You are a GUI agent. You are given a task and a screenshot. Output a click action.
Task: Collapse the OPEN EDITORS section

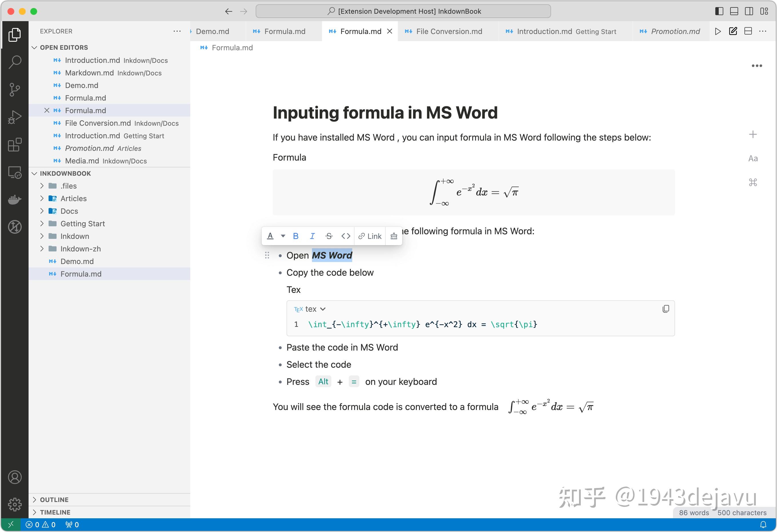(x=35, y=47)
